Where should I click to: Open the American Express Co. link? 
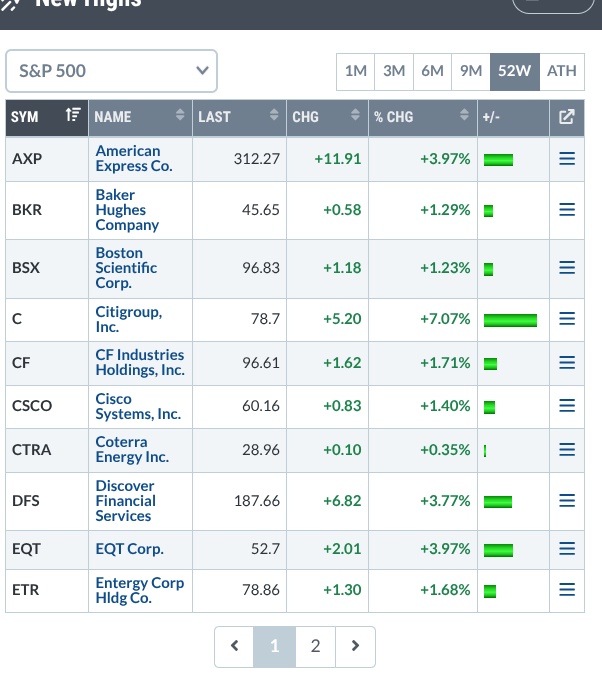[x=134, y=158]
